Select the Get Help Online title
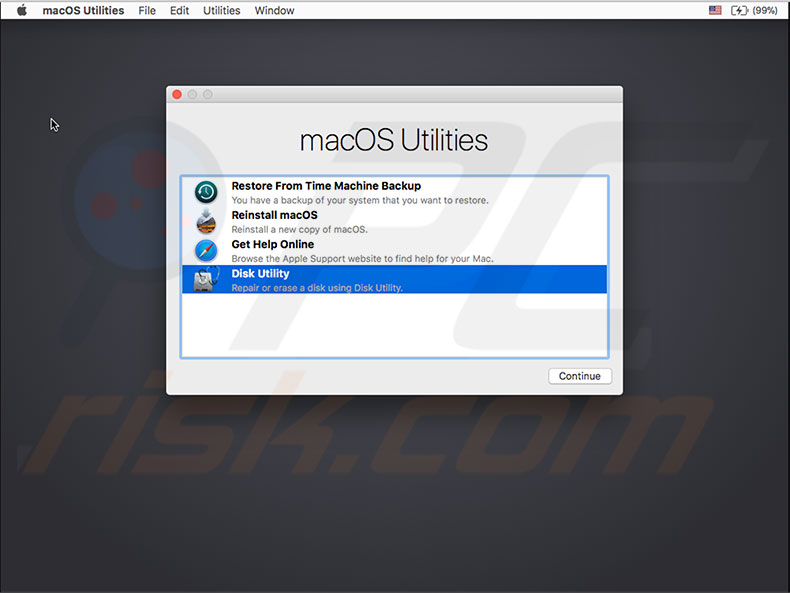The height and width of the screenshot is (593, 790). point(273,244)
